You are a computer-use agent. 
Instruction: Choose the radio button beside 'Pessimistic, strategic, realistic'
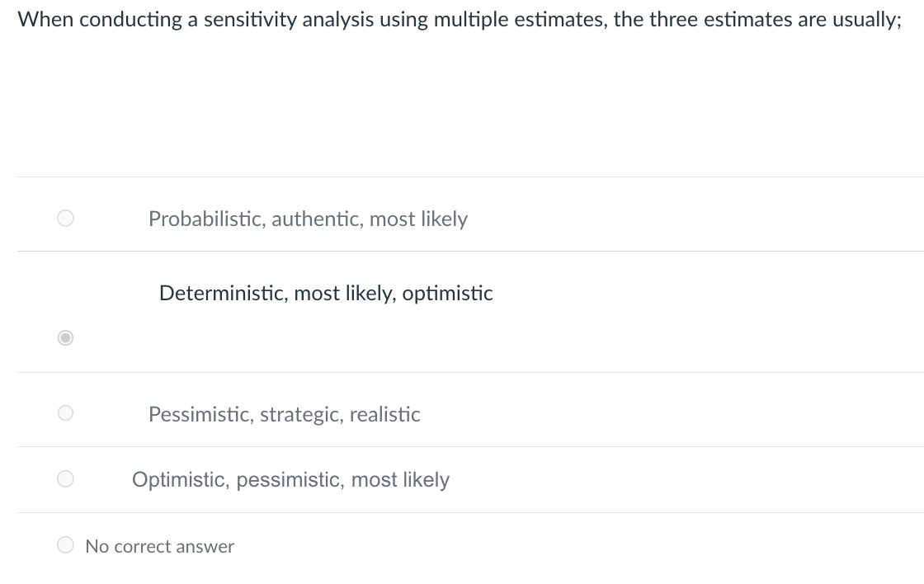click(x=65, y=412)
